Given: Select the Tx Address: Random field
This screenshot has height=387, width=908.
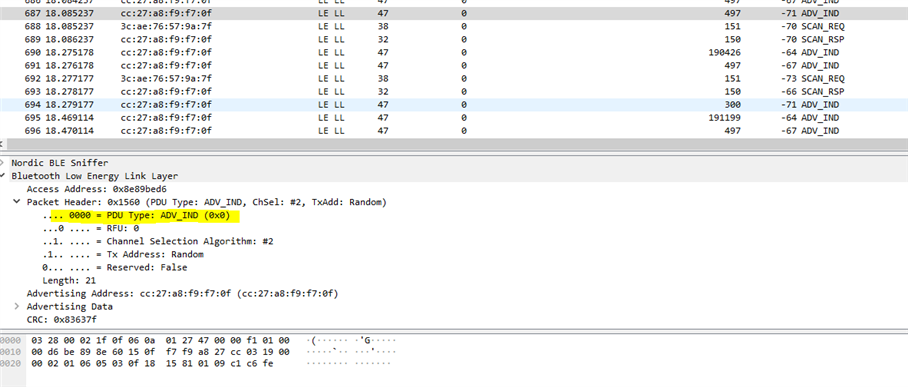Looking at the screenshot, I should (123, 254).
